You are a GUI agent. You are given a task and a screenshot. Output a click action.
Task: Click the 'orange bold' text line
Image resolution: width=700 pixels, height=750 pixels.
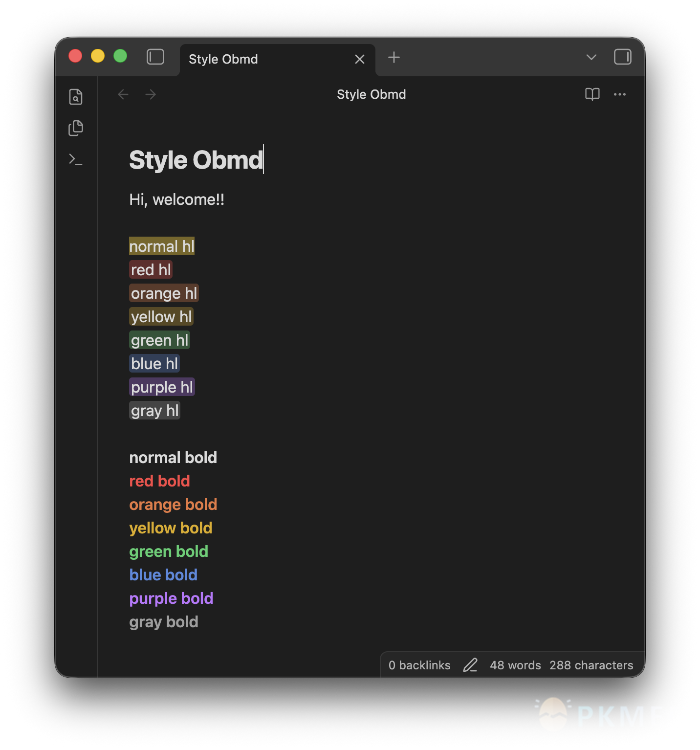coord(173,505)
